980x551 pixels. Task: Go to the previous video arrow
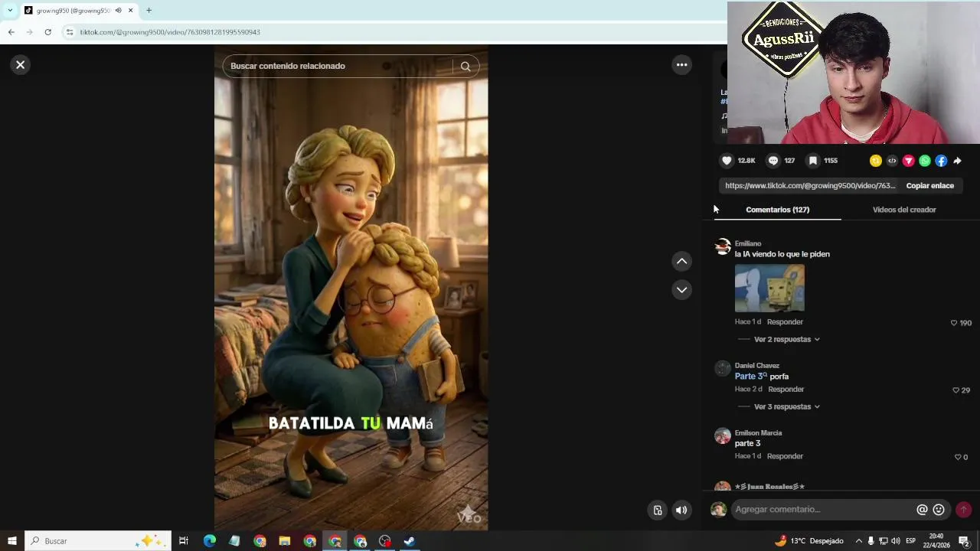(681, 262)
